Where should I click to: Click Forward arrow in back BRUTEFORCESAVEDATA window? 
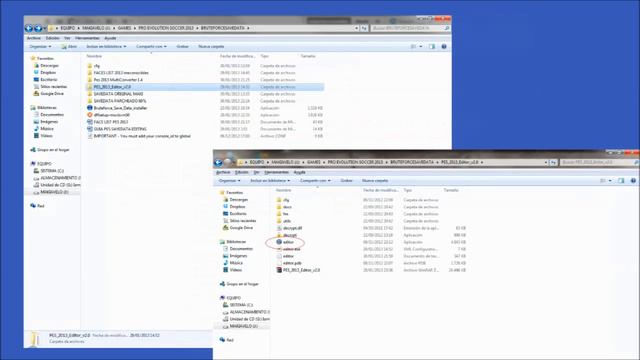coord(38,28)
